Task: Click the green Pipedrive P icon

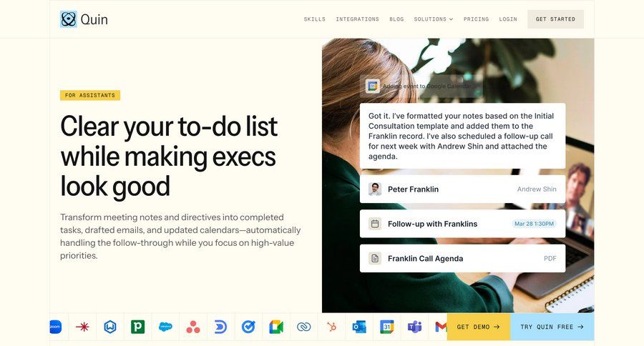Action: [x=137, y=327]
